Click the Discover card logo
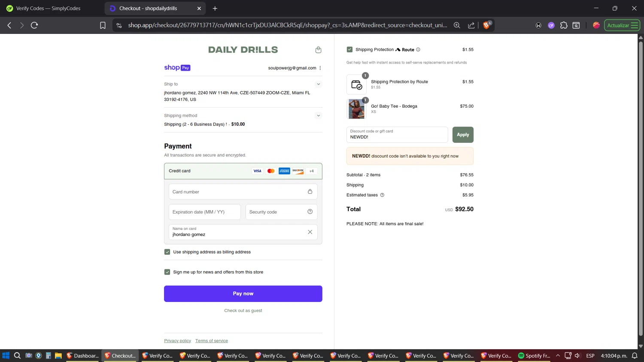This screenshot has height=362, width=644. (298, 171)
